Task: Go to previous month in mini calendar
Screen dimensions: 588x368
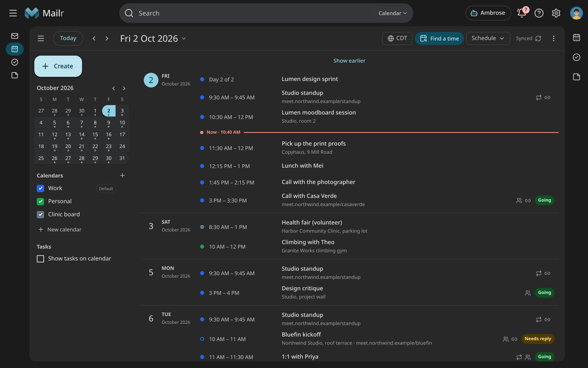Action: click(x=114, y=88)
